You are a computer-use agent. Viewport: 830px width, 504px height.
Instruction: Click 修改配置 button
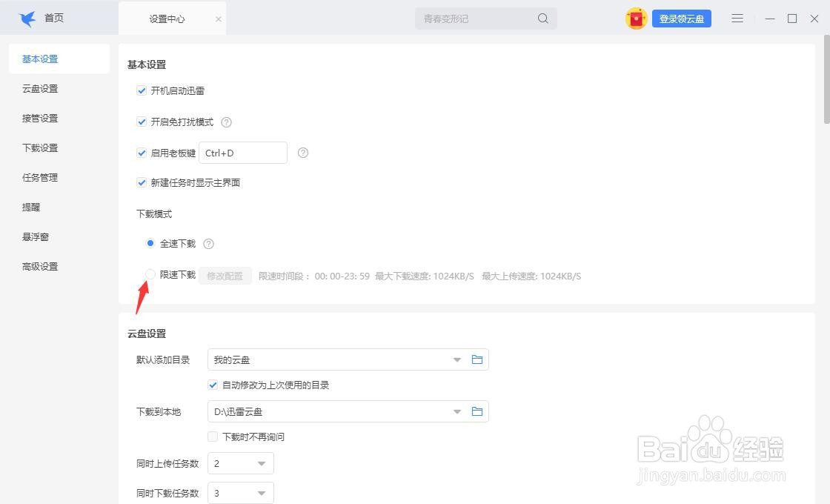pyautogui.click(x=225, y=276)
